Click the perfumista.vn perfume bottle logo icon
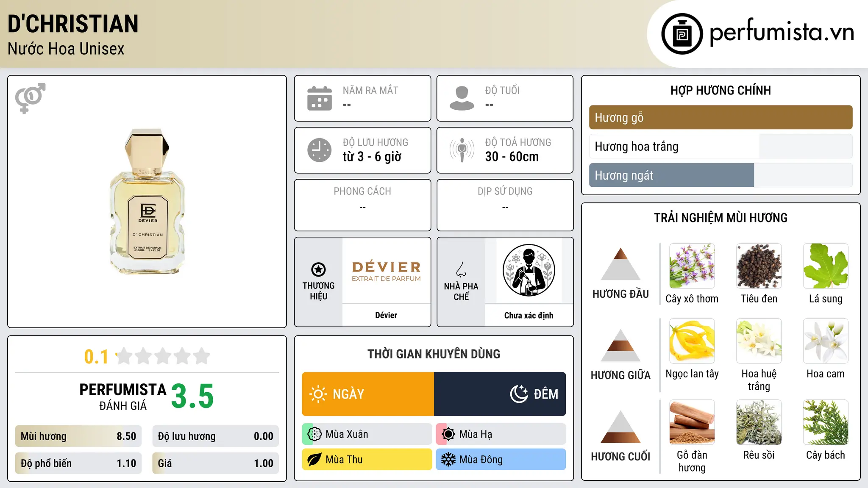 click(x=682, y=34)
